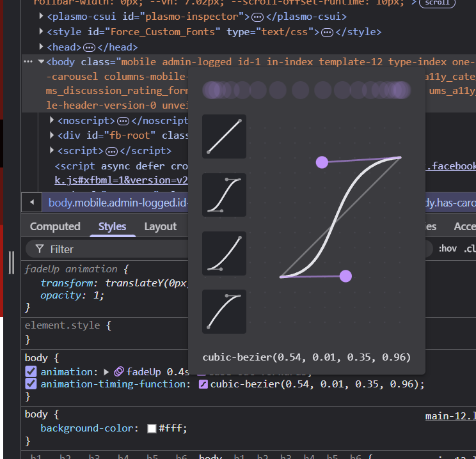The width and height of the screenshot is (476, 459).
Task: Open the #fff background color swatch
Action: (152, 428)
